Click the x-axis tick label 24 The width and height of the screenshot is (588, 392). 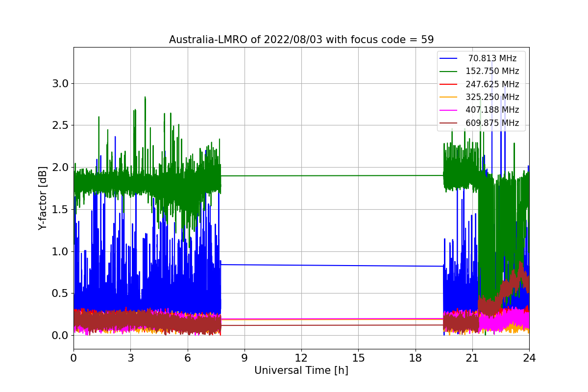click(529, 358)
